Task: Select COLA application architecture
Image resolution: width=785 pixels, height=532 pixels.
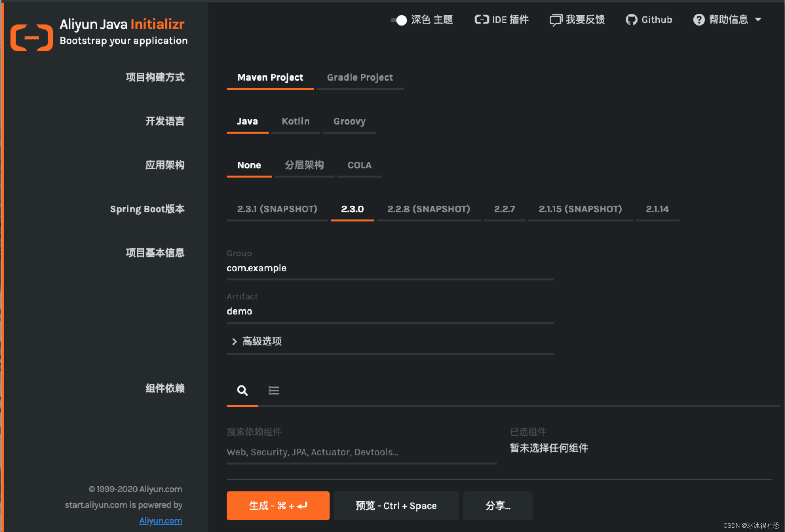Action: click(359, 165)
